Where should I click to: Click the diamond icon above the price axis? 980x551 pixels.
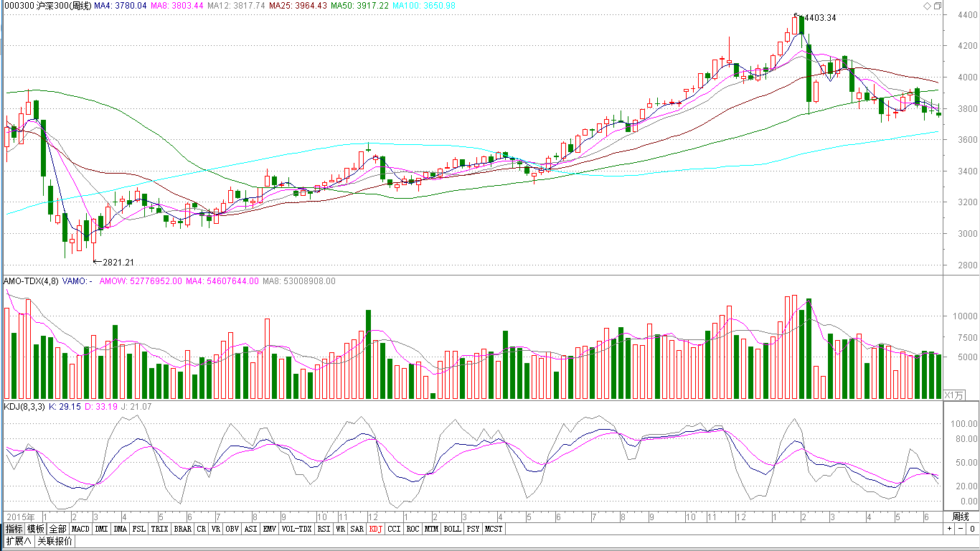click(x=927, y=6)
